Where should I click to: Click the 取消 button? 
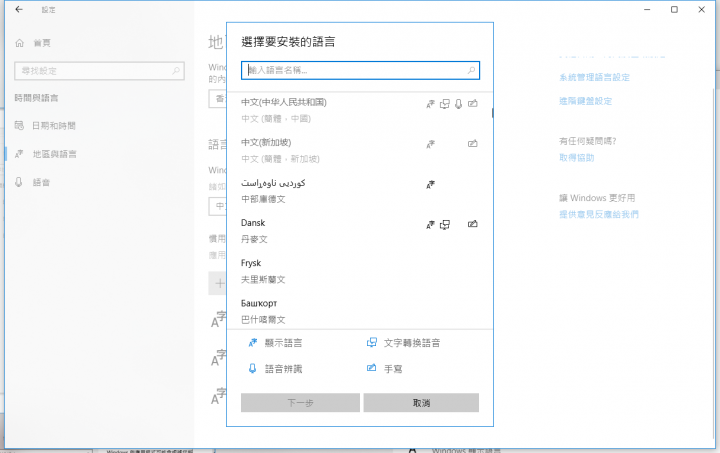(x=421, y=403)
